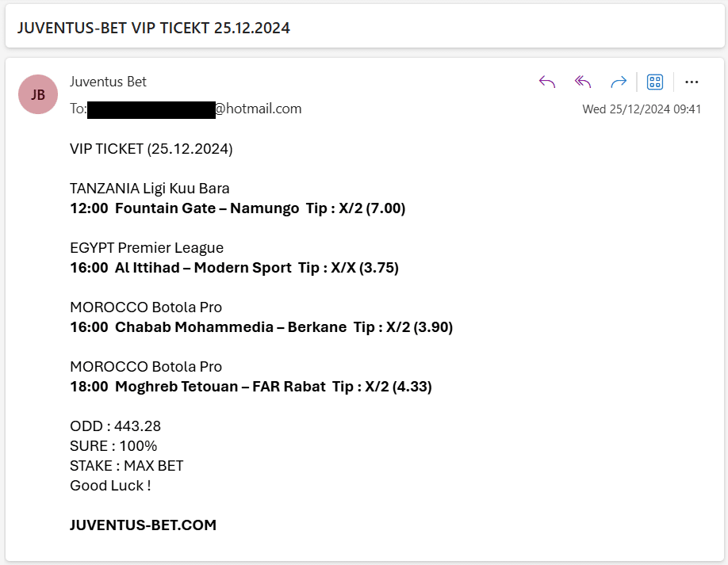Click the STAKE : MAX BET line

tap(127, 466)
